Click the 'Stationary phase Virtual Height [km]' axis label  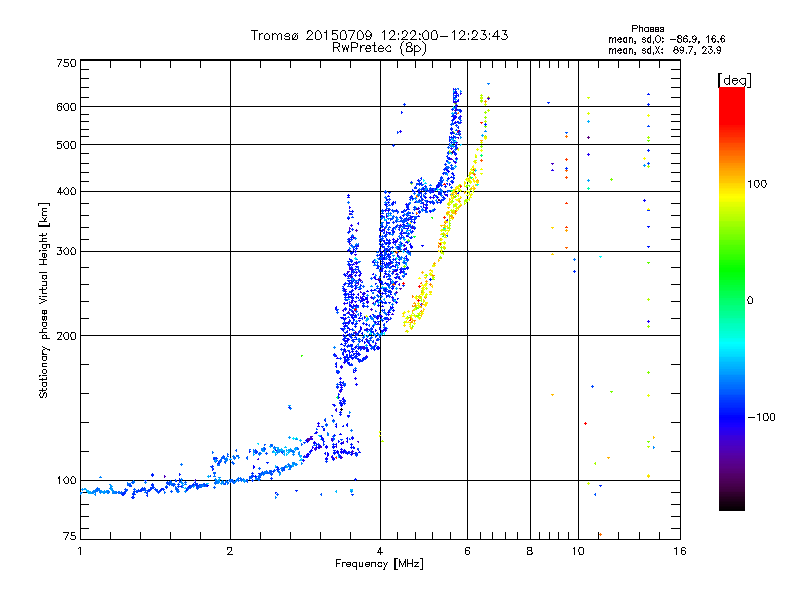pyautogui.click(x=43, y=301)
